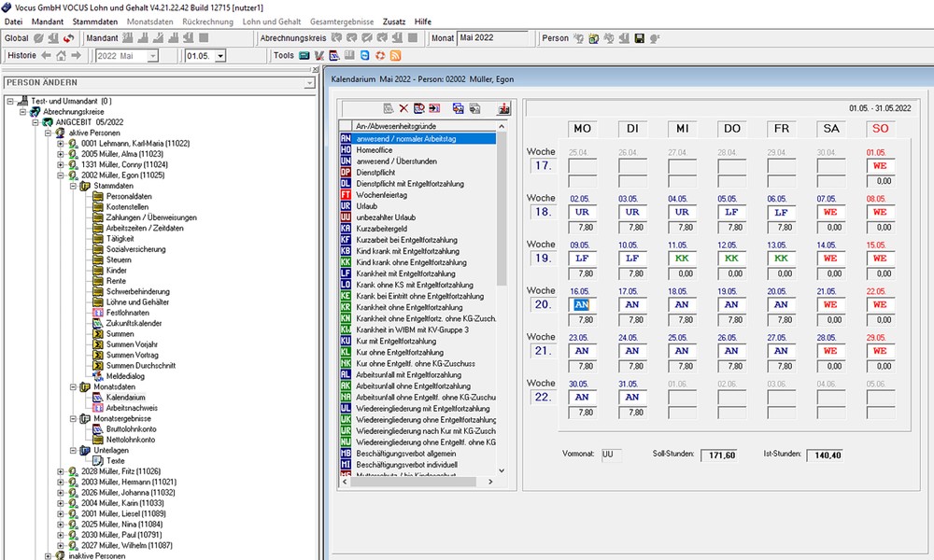Screen dimensions: 934x560
Task: Click the Historie home icon
Action: pos(62,56)
